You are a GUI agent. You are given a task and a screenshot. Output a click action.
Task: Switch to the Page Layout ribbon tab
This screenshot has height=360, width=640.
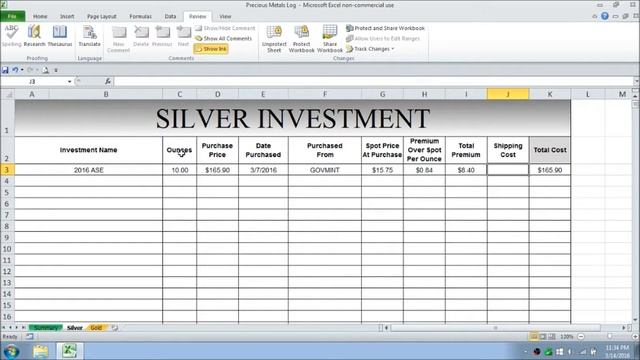tap(102, 16)
